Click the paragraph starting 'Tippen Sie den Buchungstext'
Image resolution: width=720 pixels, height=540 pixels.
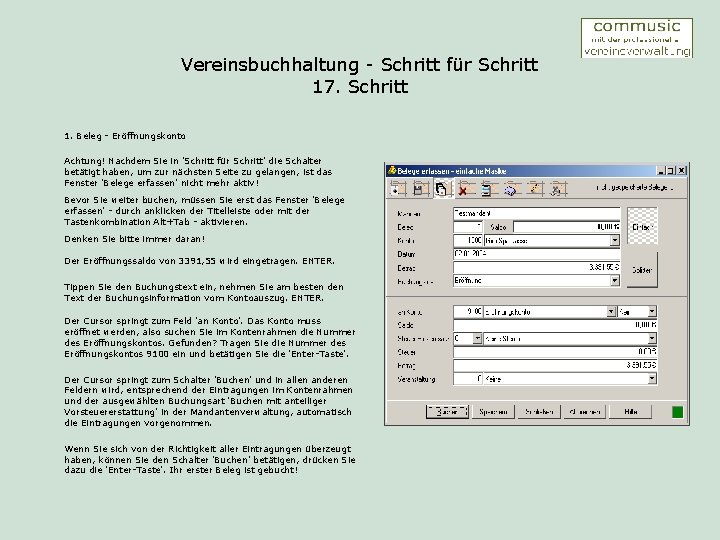pos(204,292)
